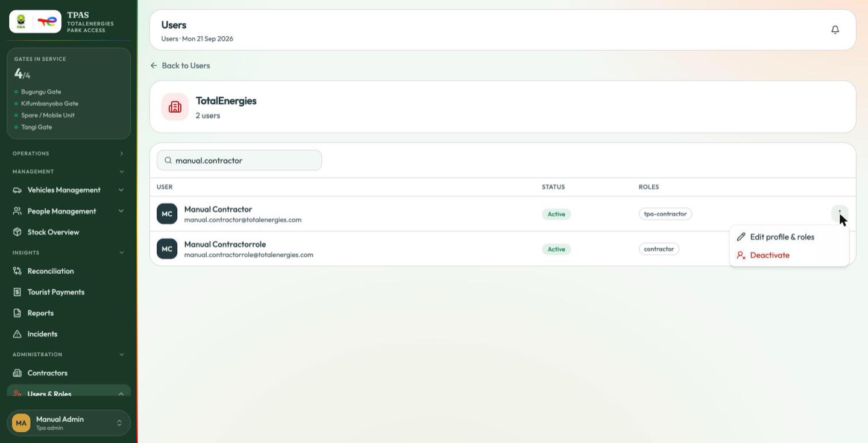Click the Gates in Service heading
This screenshot has width=868, height=443.
pos(40,59)
